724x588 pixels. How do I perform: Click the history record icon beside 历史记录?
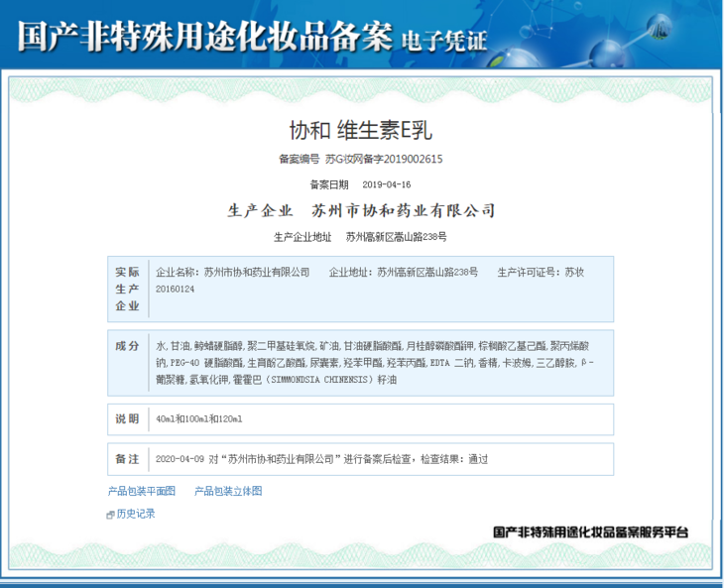coord(110,515)
